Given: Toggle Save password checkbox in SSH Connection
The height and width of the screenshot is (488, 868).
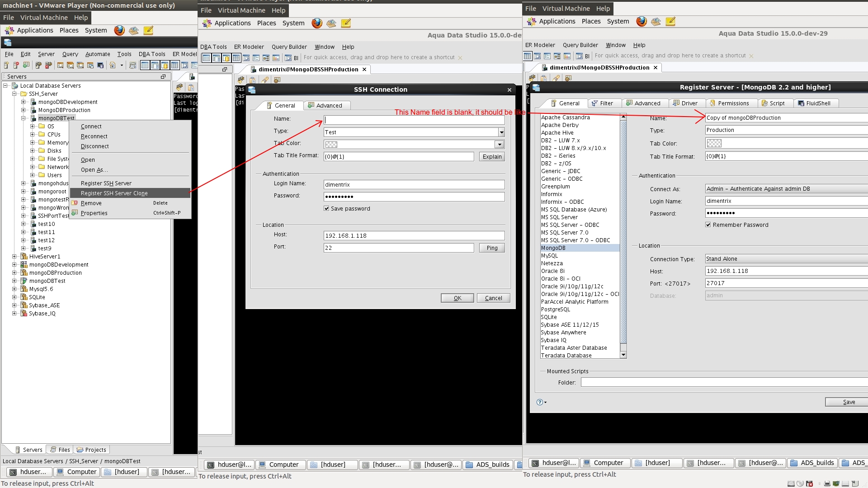Looking at the screenshot, I should 326,208.
